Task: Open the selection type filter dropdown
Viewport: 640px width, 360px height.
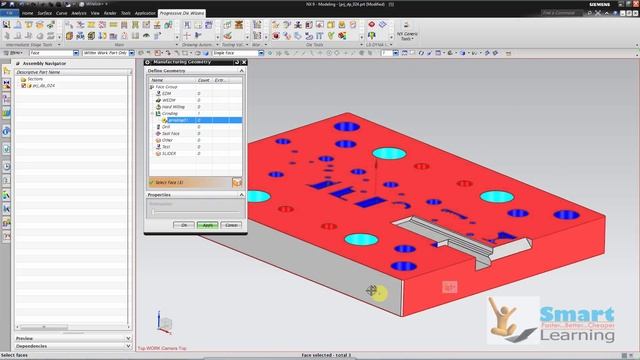Action: (x=76, y=53)
